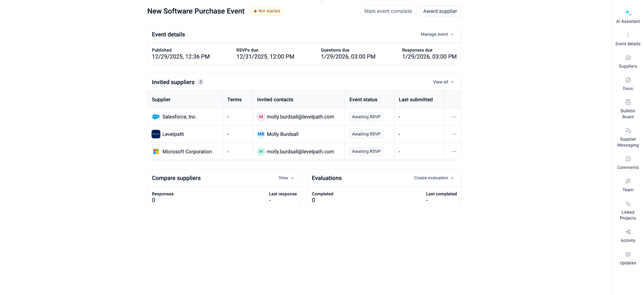
Task: Click Mark event complete button
Action: click(x=388, y=11)
